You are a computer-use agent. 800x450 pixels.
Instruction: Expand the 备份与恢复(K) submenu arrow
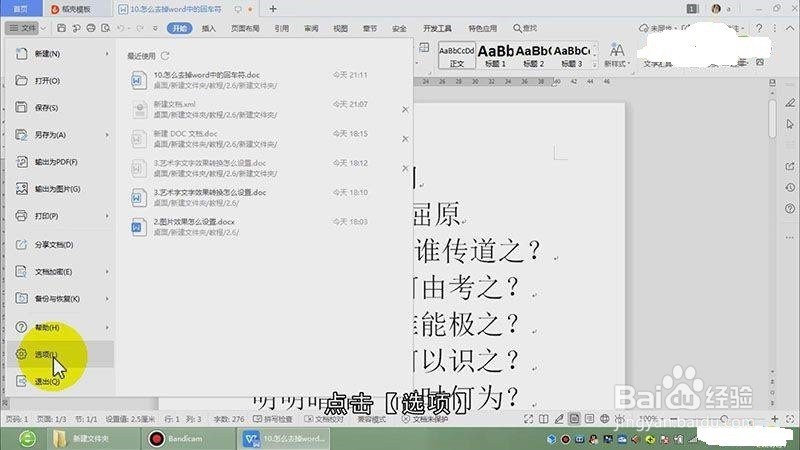point(107,298)
